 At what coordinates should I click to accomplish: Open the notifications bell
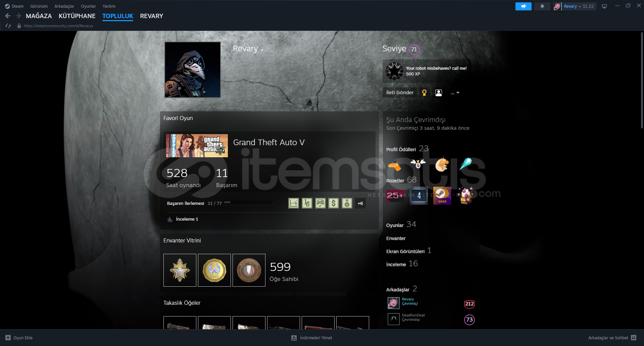(x=542, y=6)
